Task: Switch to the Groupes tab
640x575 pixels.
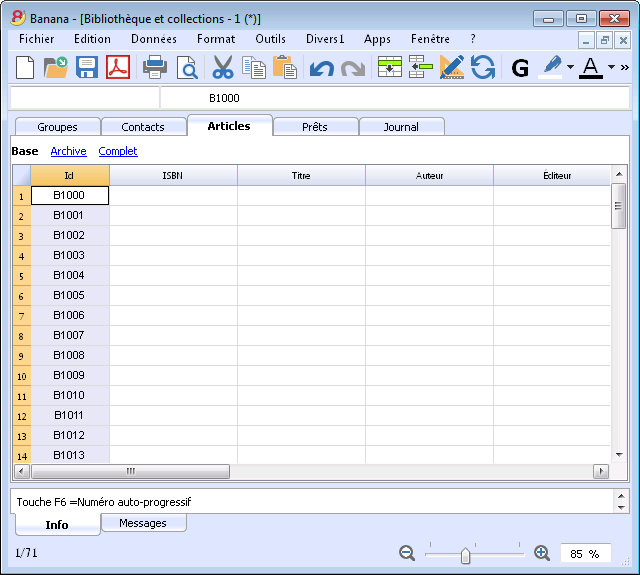Action: 57,127
